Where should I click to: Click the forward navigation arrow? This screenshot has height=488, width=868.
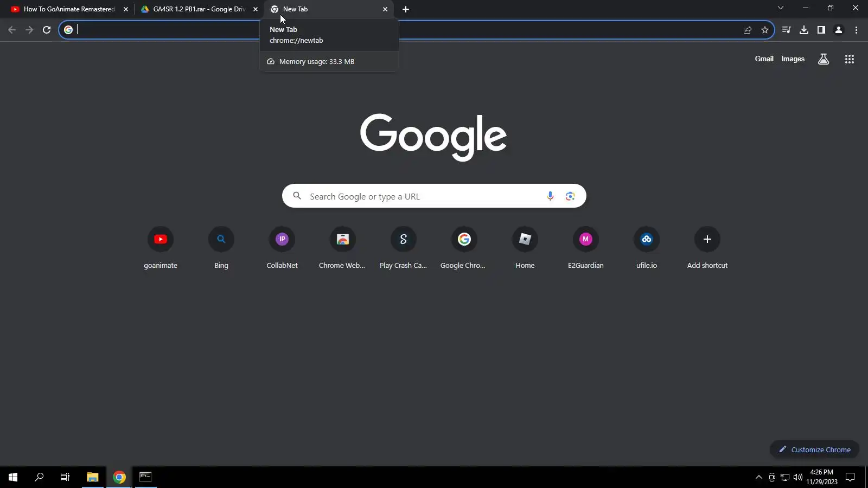[x=29, y=30]
